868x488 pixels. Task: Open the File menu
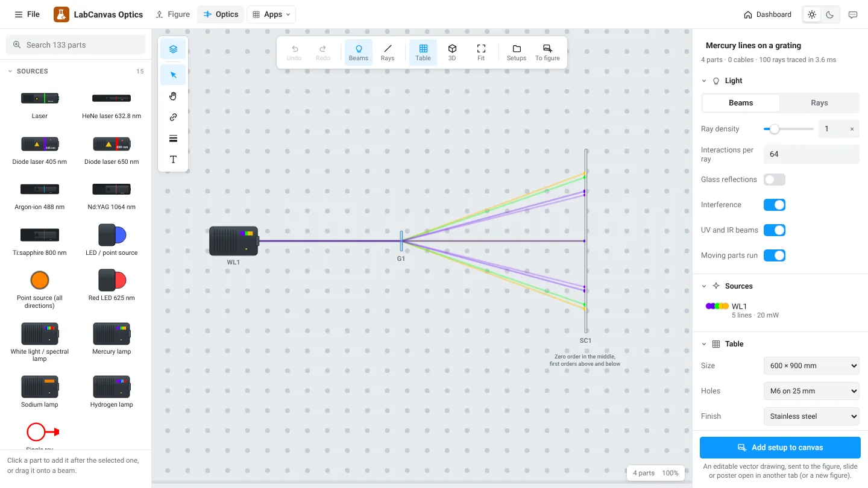pyautogui.click(x=27, y=14)
